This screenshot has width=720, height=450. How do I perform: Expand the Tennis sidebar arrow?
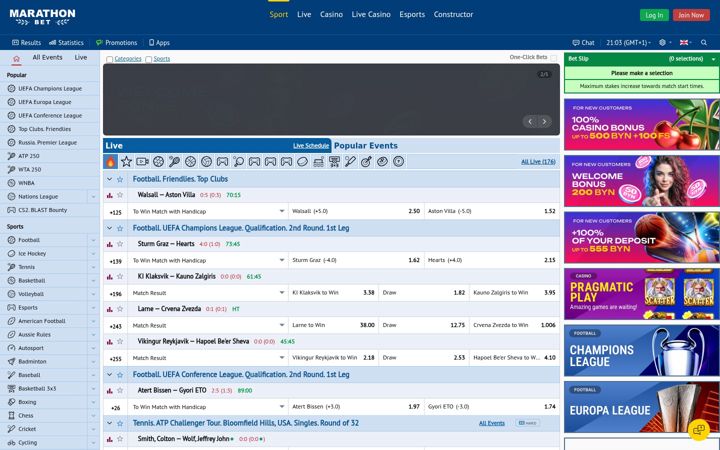tap(93, 267)
